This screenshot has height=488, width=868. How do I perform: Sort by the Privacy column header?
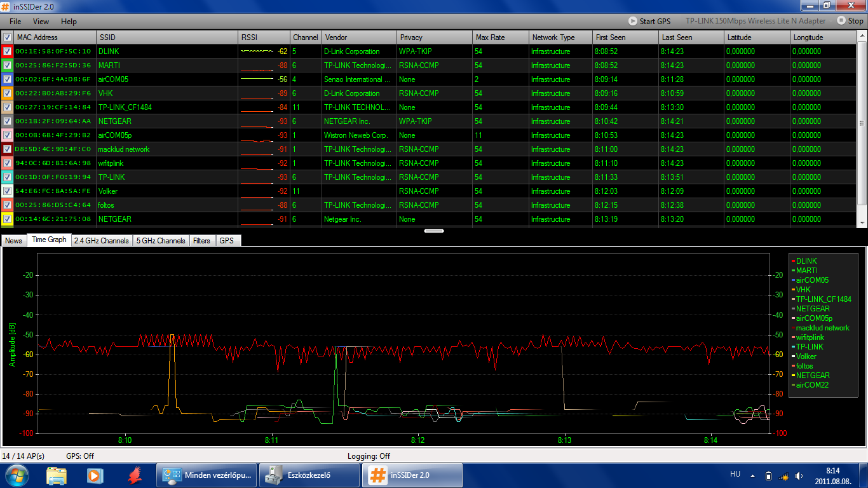coord(435,37)
